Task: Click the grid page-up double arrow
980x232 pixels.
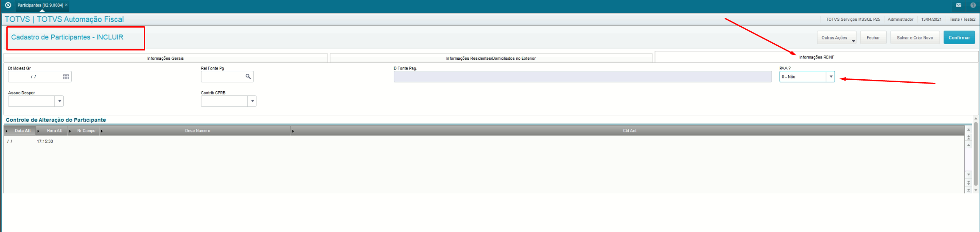Action: coord(969,137)
